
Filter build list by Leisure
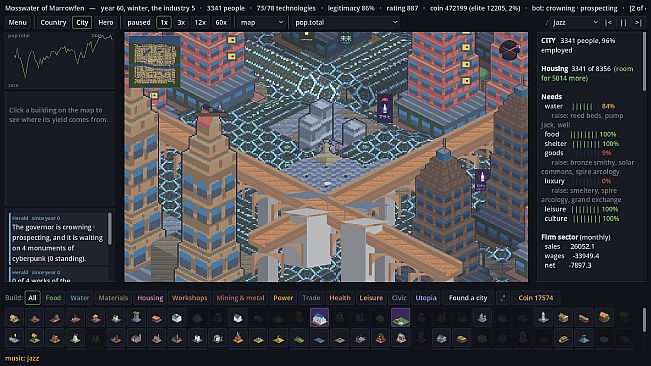pyautogui.click(x=371, y=298)
